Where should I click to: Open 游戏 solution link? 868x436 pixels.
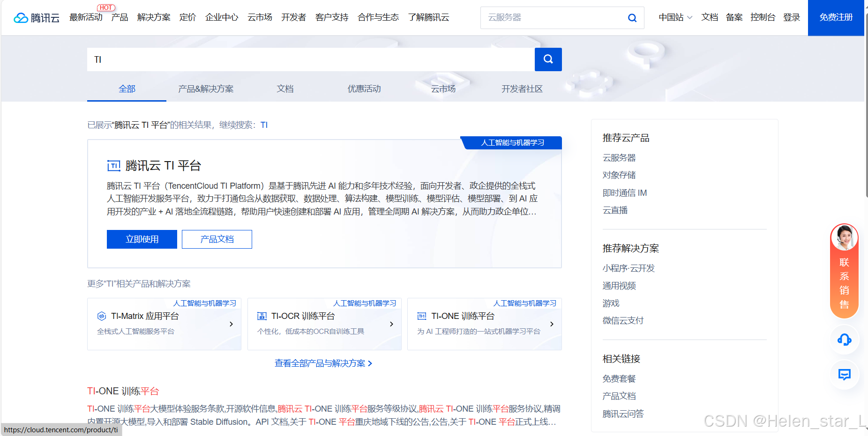pyautogui.click(x=611, y=303)
